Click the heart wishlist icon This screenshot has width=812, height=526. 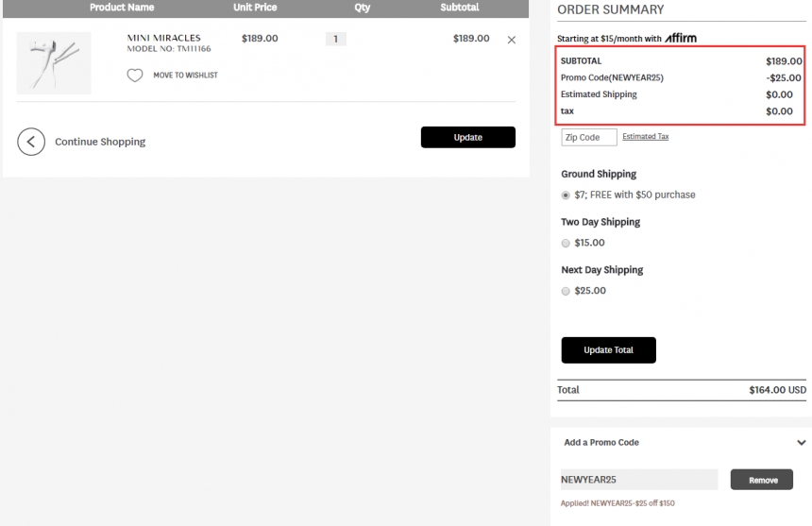pos(135,76)
